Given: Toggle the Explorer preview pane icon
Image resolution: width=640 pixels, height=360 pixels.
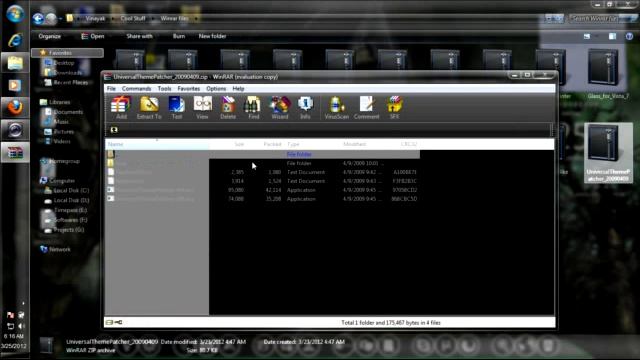Looking at the screenshot, I should (x=612, y=36).
